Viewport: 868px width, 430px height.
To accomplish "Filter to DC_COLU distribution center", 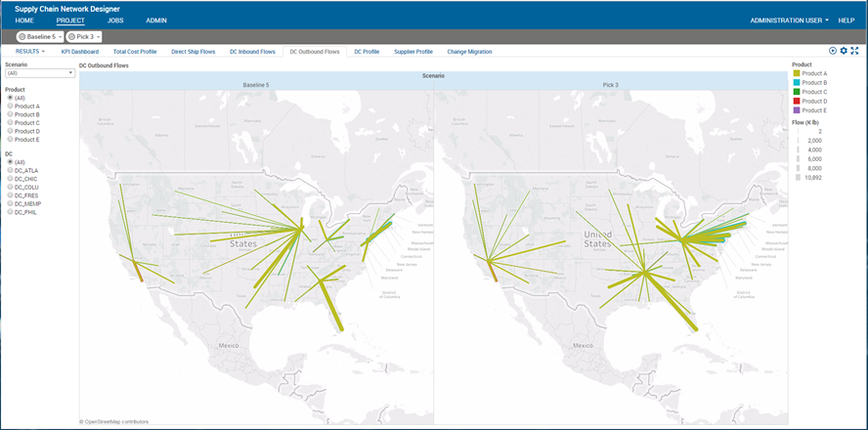I will (x=10, y=187).
